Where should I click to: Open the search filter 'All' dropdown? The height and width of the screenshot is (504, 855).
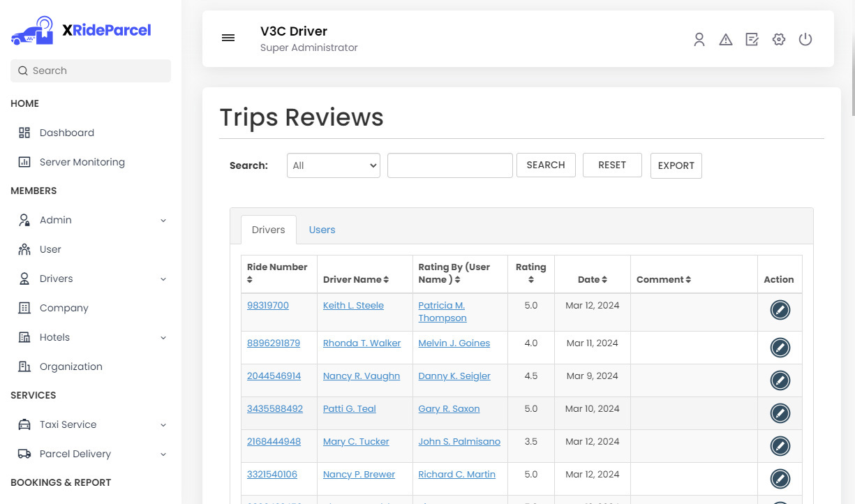point(334,165)
